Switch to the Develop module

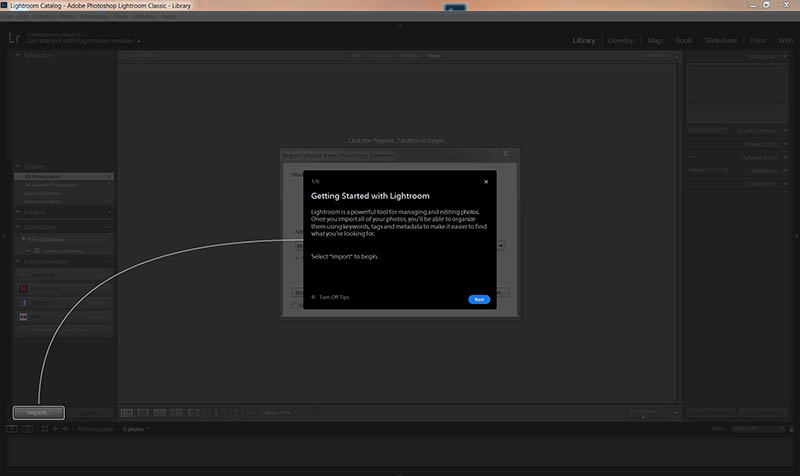click(x=621, y=40)
